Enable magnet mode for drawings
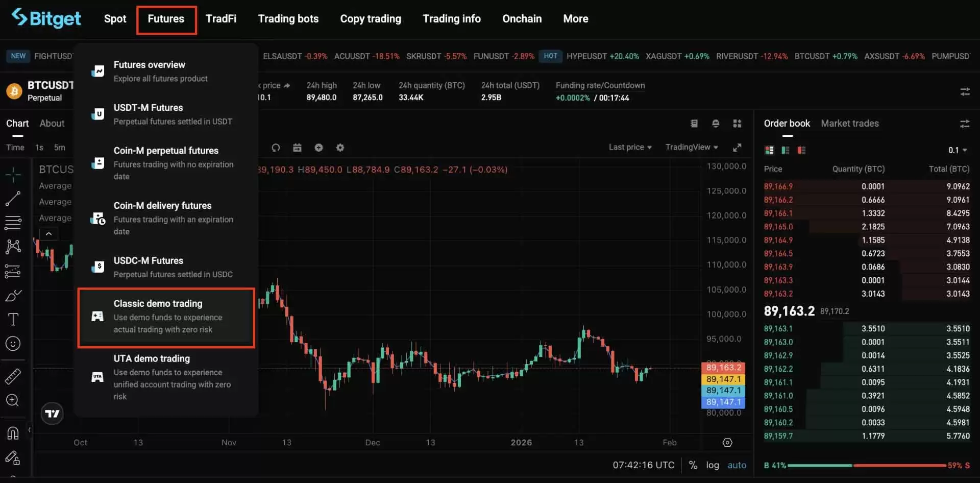The image size is (980, 483). (x=13, y=433)
